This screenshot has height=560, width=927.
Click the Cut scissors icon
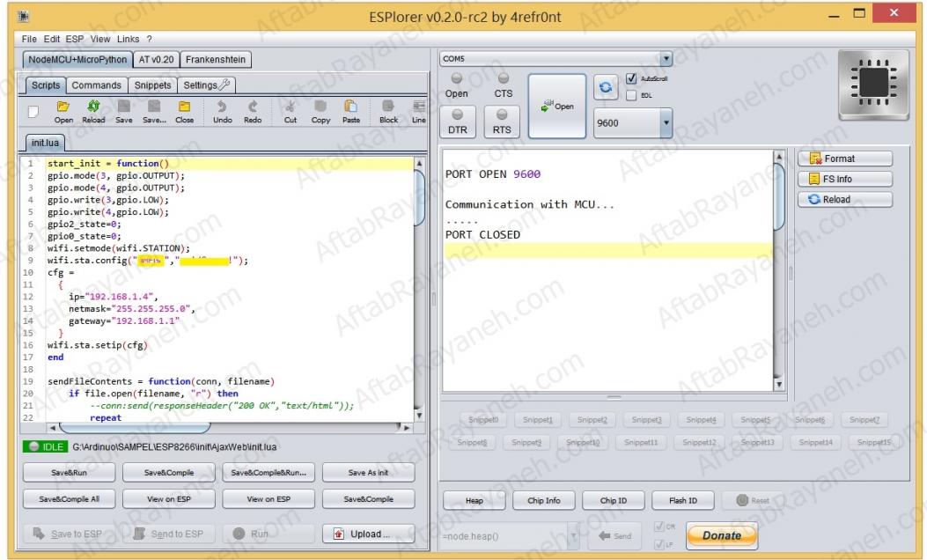click(x=290, y=109)
